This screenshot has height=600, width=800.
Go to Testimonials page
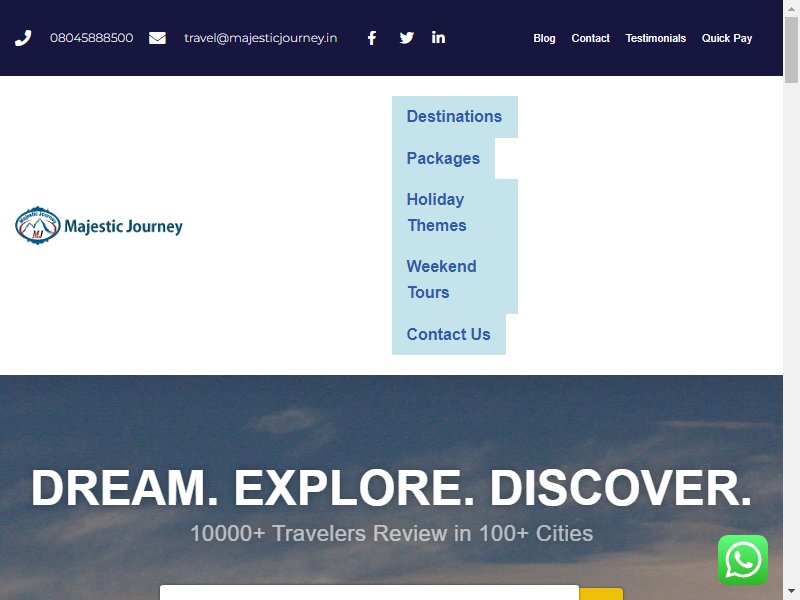coord(656,38)
